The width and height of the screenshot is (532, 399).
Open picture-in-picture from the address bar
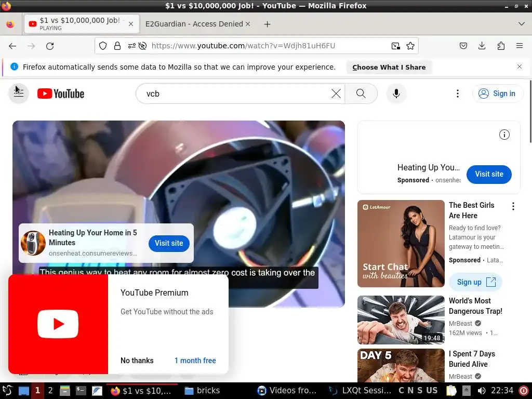pyautogui.click(x=395, y=46)
